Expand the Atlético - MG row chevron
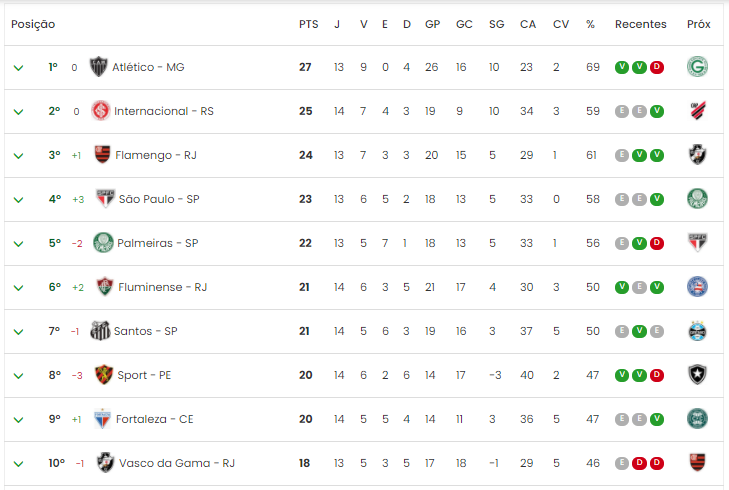Screen dimensions: 729x490 pyautogui.click(x=19, y=68)
